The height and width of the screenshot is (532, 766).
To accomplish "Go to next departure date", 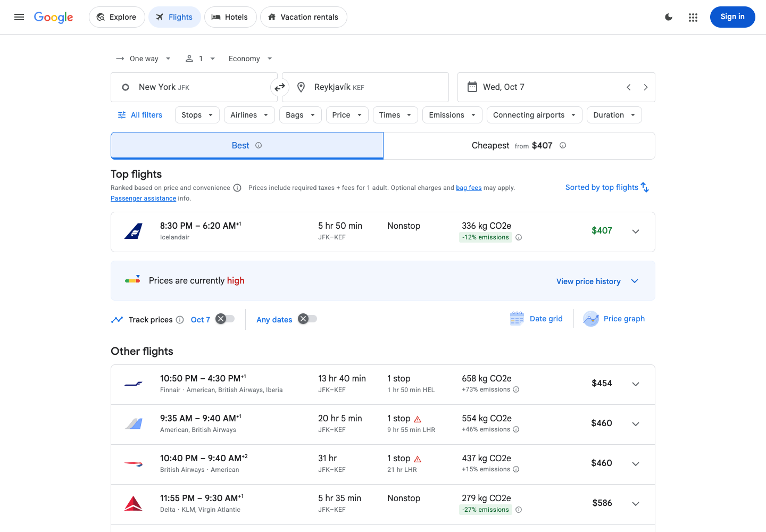I will click(646, 87).
